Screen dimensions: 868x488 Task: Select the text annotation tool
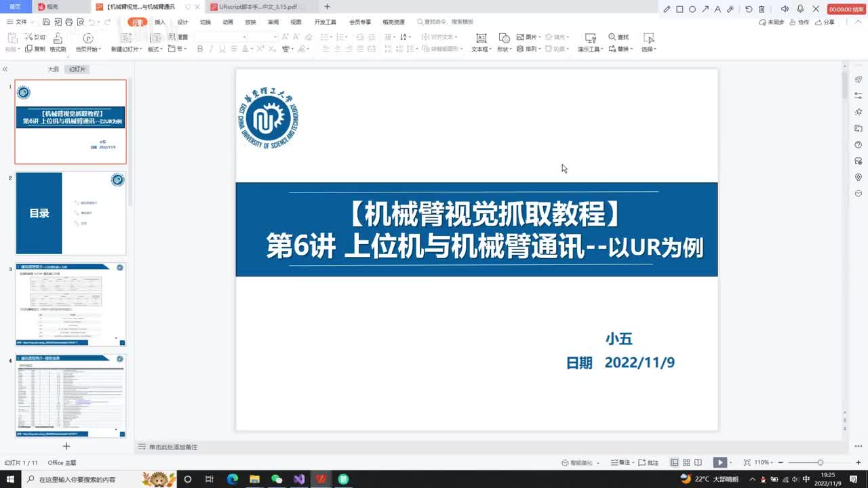tap(717, 9)
